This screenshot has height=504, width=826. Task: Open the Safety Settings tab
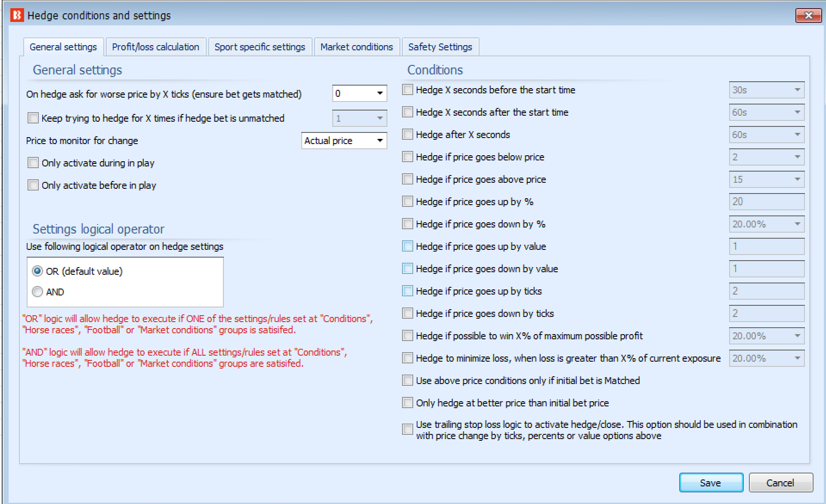tap(440, 46)
